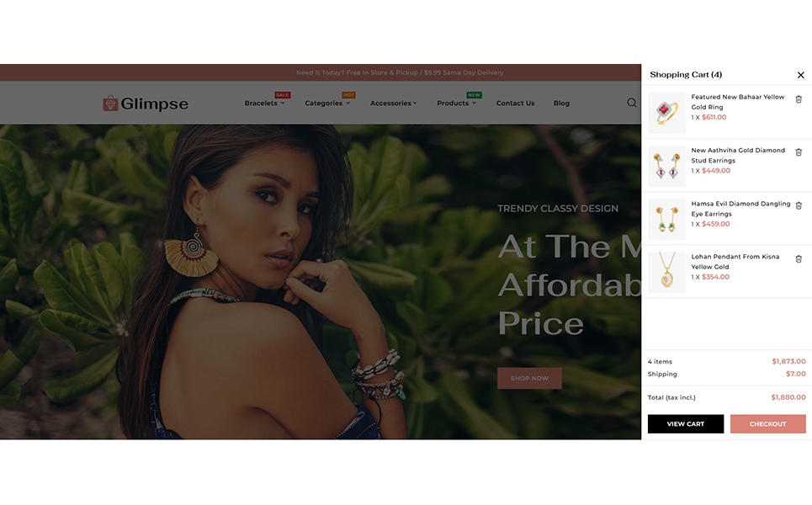
Task: Open Hamsa Evil Diamond Dangling Eye Earrings link
Action: 740,209
